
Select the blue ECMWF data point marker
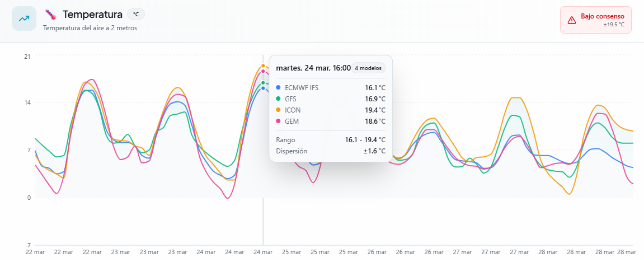point(263,88)
